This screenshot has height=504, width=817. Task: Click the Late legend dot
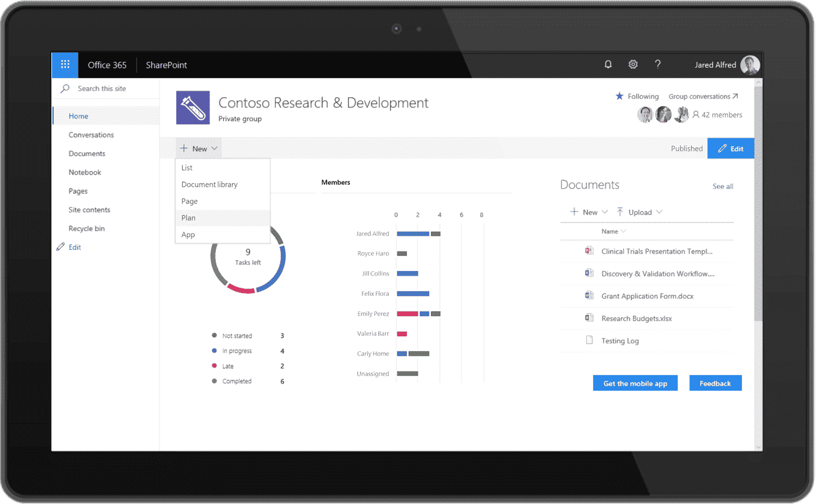tap(214, 366)
